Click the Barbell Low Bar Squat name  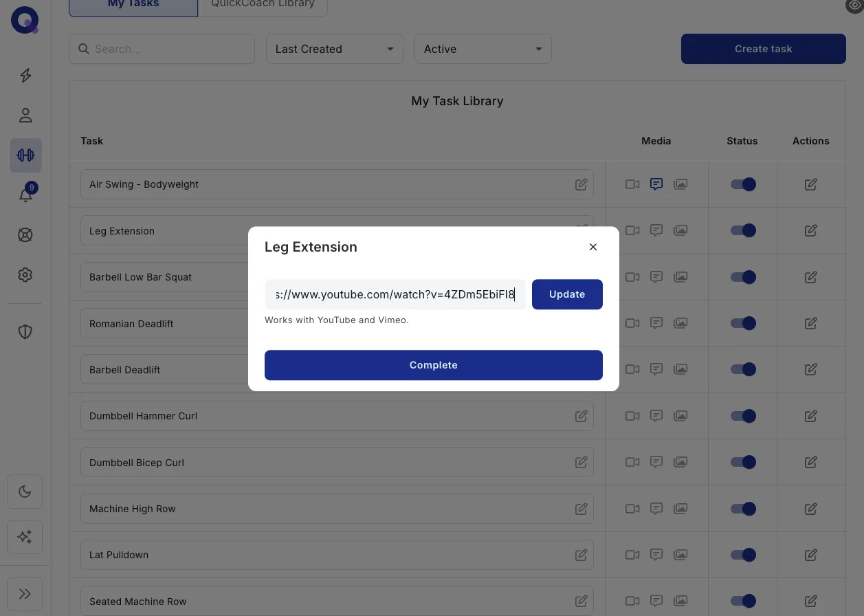click(x=140, y=277)
